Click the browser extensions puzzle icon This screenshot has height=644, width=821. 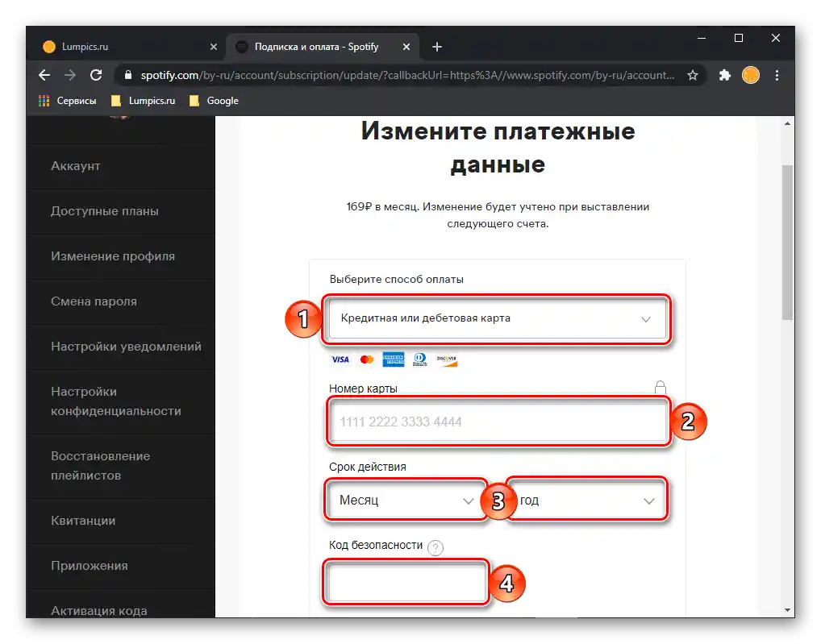tap(724, 75)
